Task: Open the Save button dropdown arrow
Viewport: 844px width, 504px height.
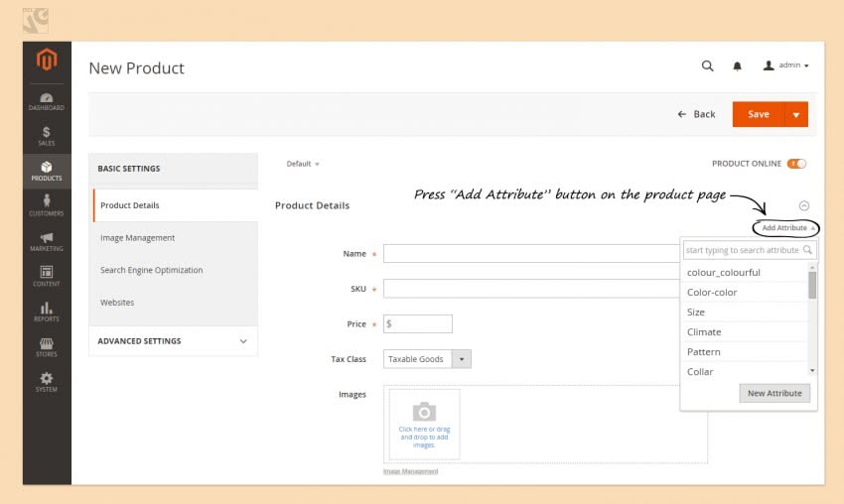Action: tap(796, 114)
